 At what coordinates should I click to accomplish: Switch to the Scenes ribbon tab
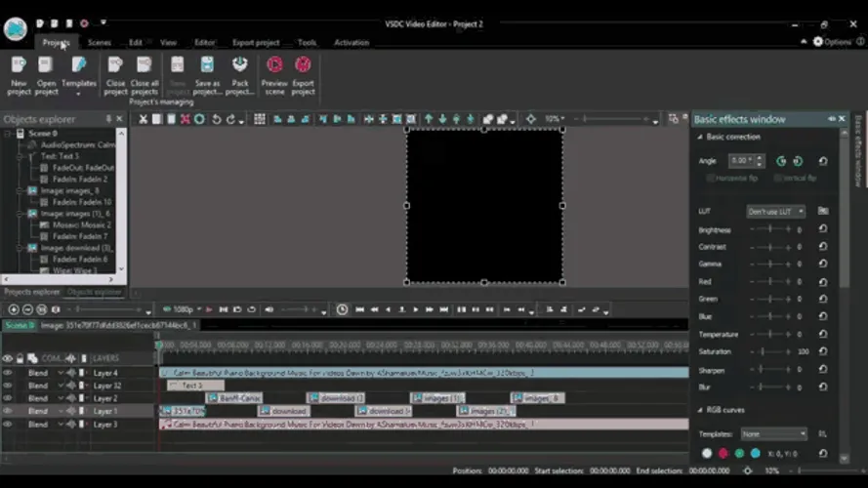[100, 43]
